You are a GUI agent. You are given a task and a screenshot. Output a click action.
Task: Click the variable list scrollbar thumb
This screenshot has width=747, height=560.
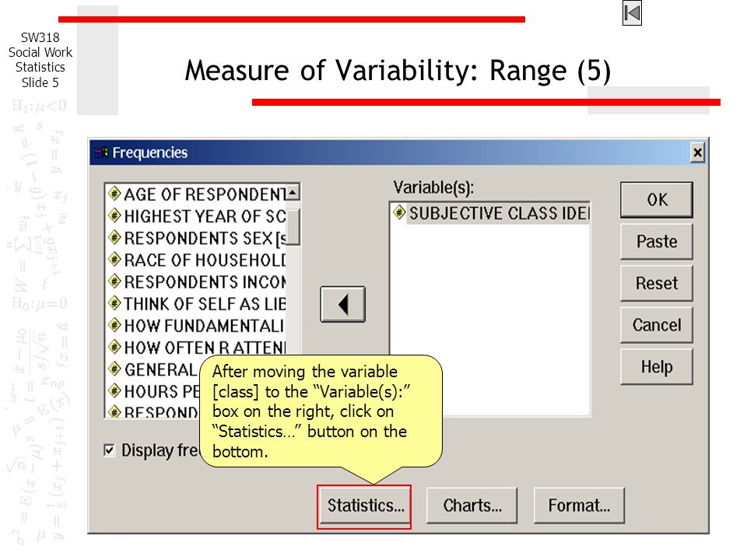click(293, 227)
